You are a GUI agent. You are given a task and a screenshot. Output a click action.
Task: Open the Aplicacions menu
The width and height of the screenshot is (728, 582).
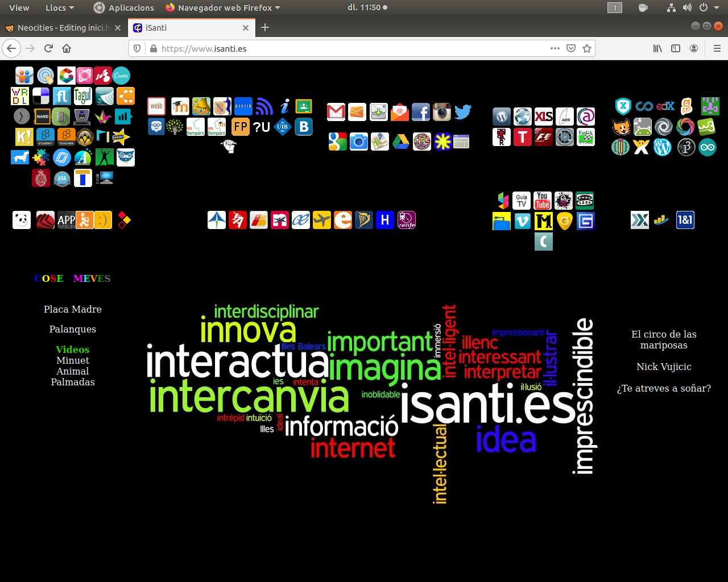click(x=124, y=8)
